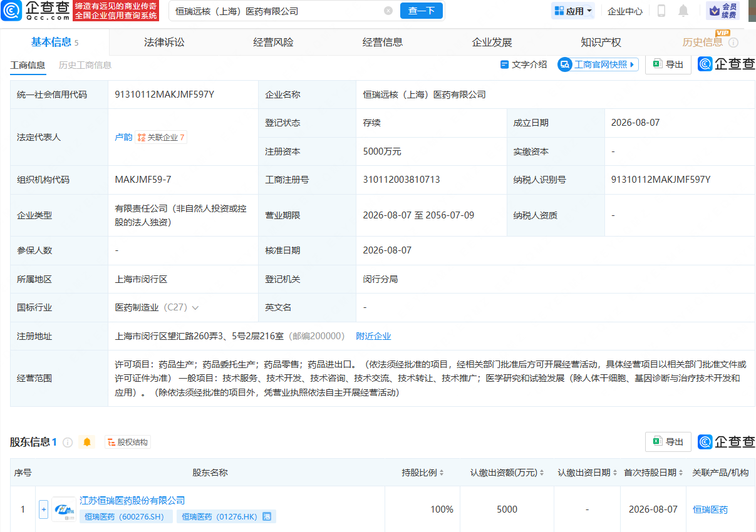
Task: Click the 查一下 search button
Action: pyautogui.click(x=422, y=11)
